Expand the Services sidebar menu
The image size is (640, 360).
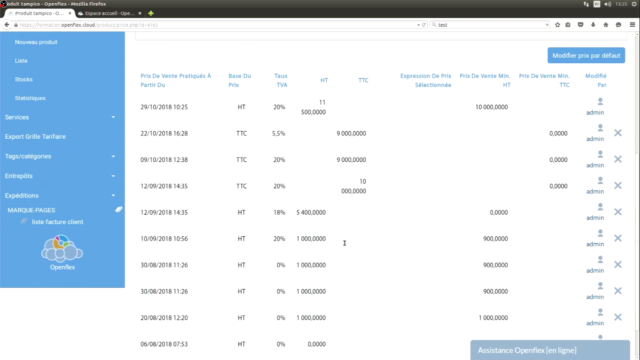pyautogui.click(x=60, y=117)
